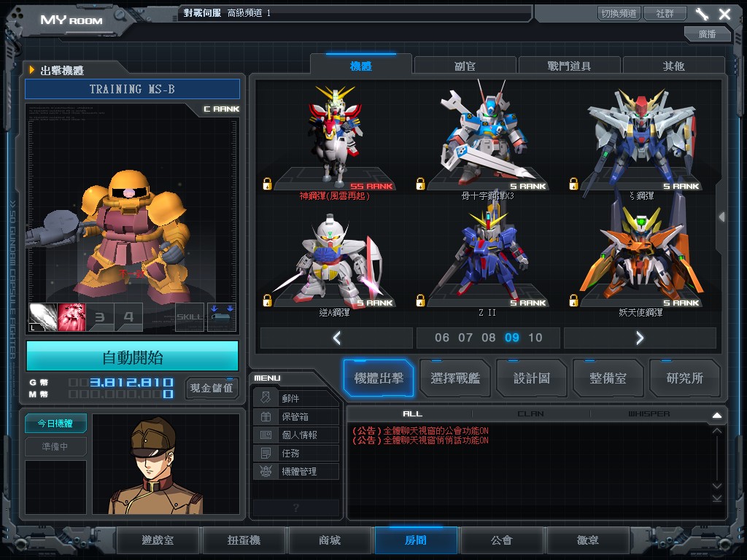
Task: Open the 設計圖 blueprint button
Action: pos(532,378)
